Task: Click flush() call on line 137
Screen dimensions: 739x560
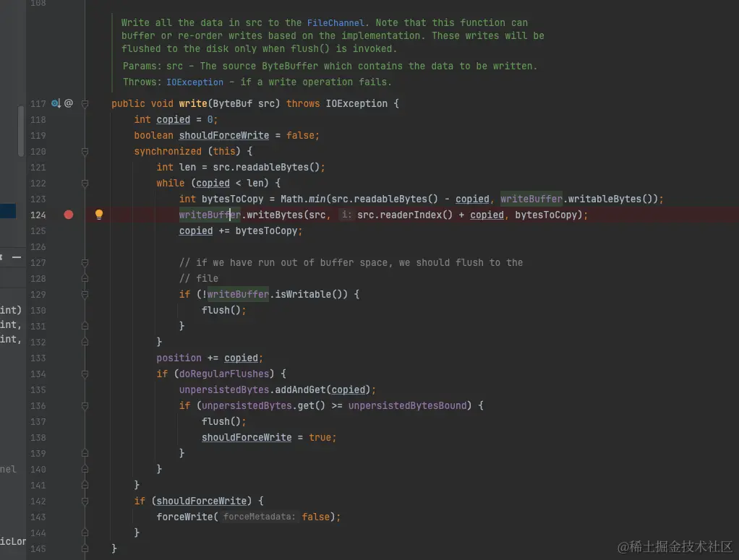Action: [x=221, y=421]
